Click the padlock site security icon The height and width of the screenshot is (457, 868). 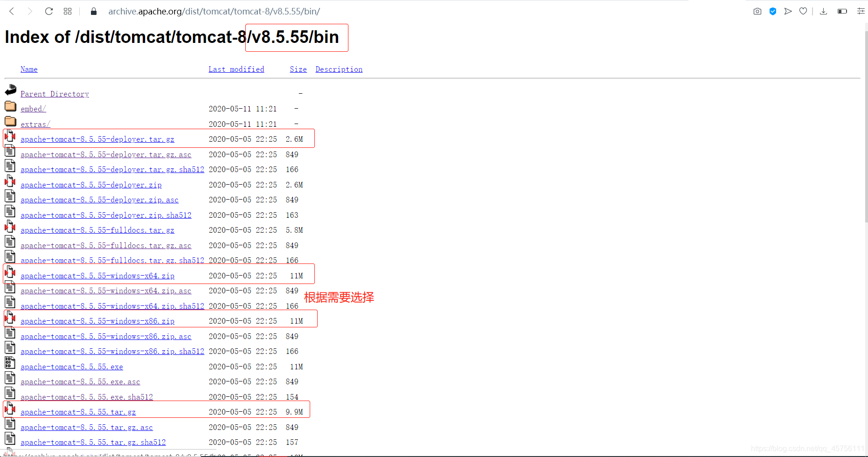[93, 11]
